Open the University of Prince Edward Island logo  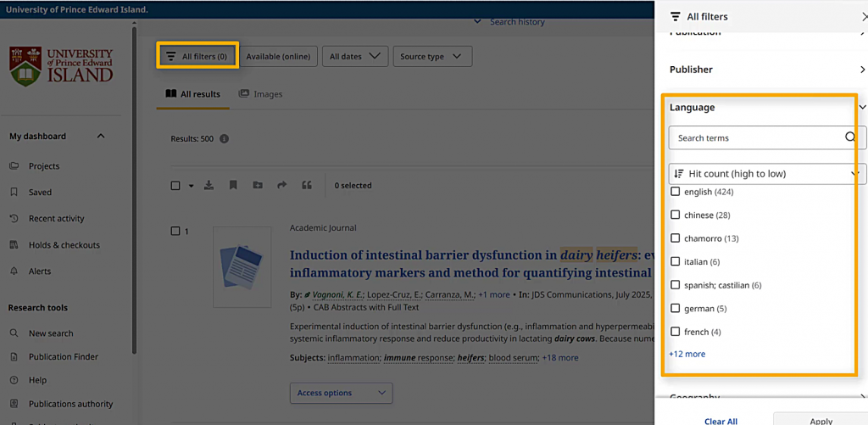(61, 65)
